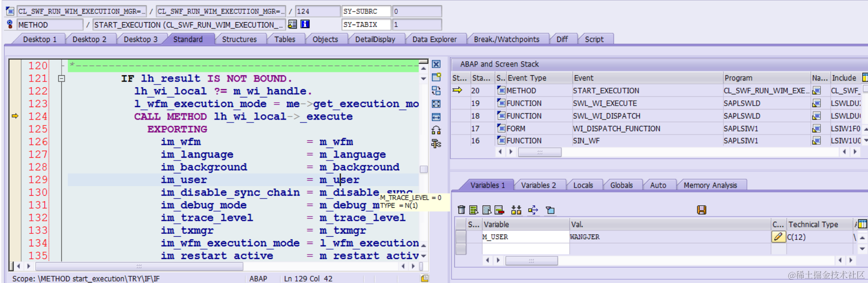Switch to the Variables 2 tab

[538, 185]
